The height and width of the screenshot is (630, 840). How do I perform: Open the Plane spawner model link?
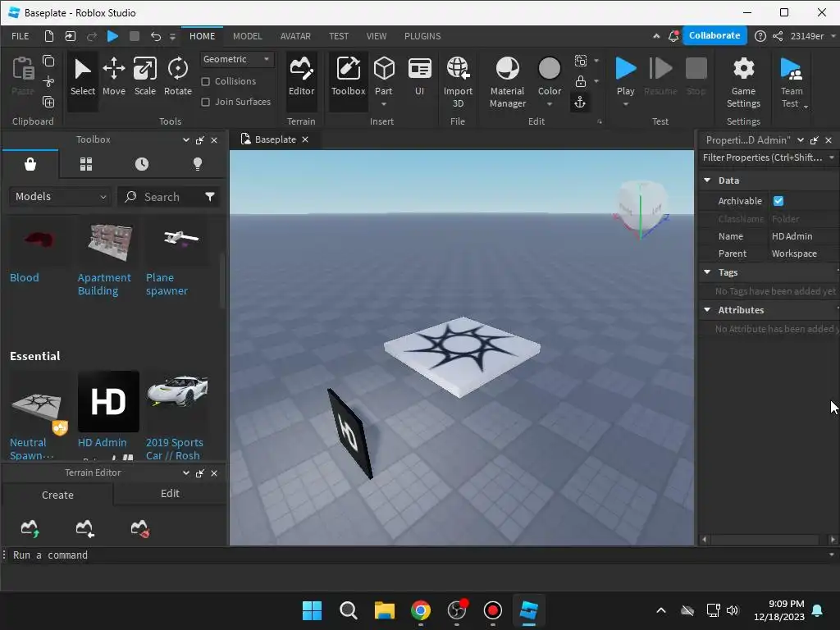(167, 284)
